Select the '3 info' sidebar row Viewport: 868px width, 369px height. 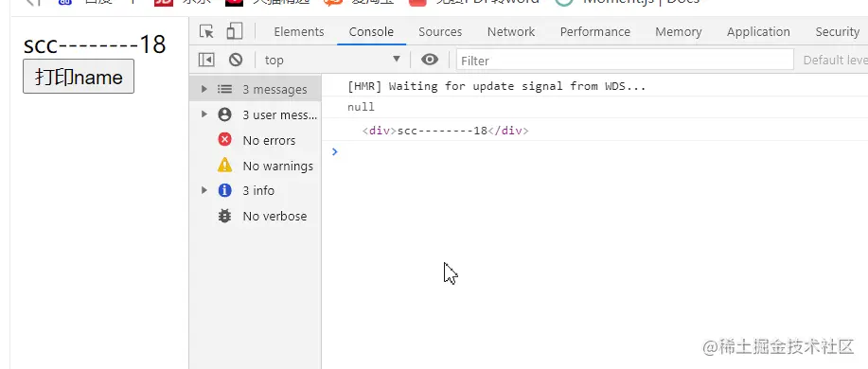coord(256,191)
